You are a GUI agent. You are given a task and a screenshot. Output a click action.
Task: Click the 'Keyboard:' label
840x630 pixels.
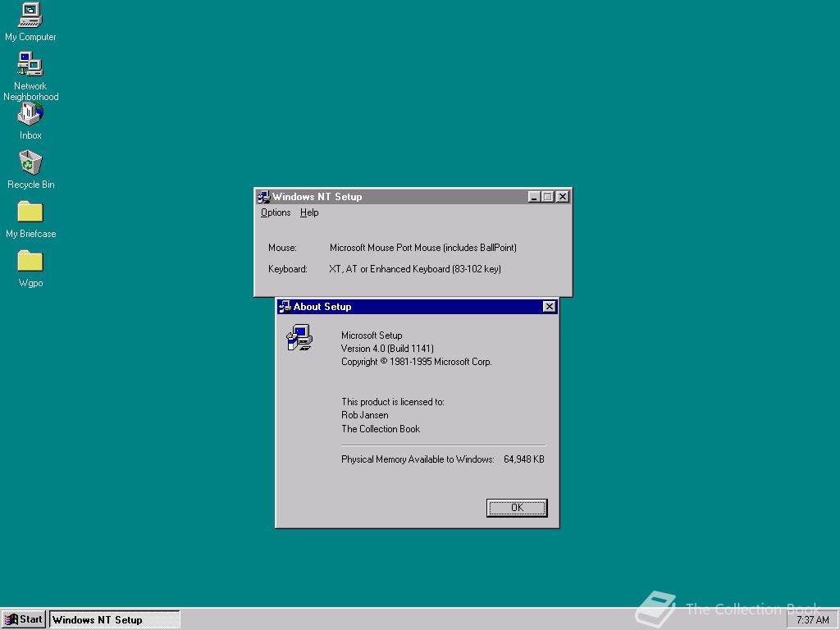288,269
